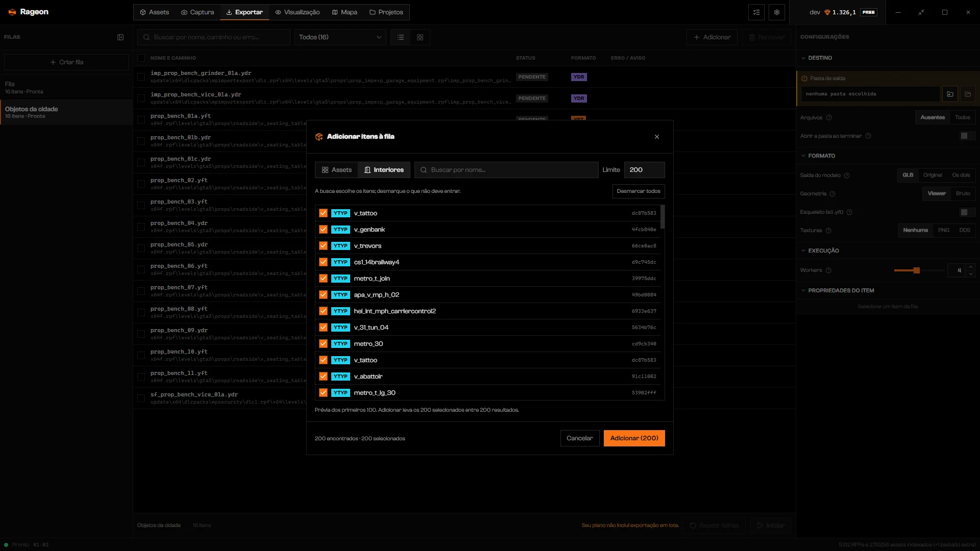
Task: Decrease the Workers value with the down arrow
Action: pos(971,274)
